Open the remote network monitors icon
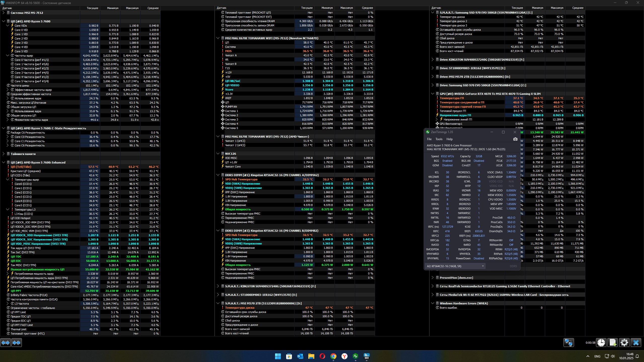Screen dimensions: 644x362 pos(569,342)
